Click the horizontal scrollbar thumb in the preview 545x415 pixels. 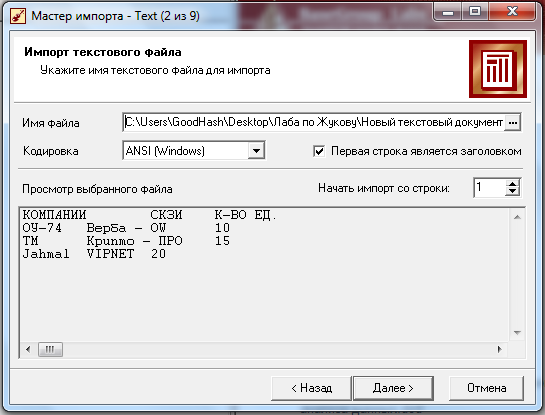[x=50, y=349]
